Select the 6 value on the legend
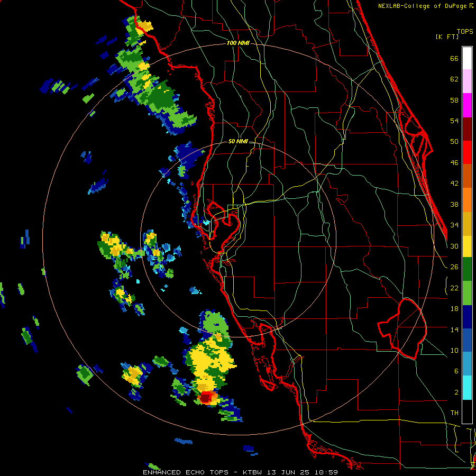Screen dimensions: 476x476 point(456,371)
